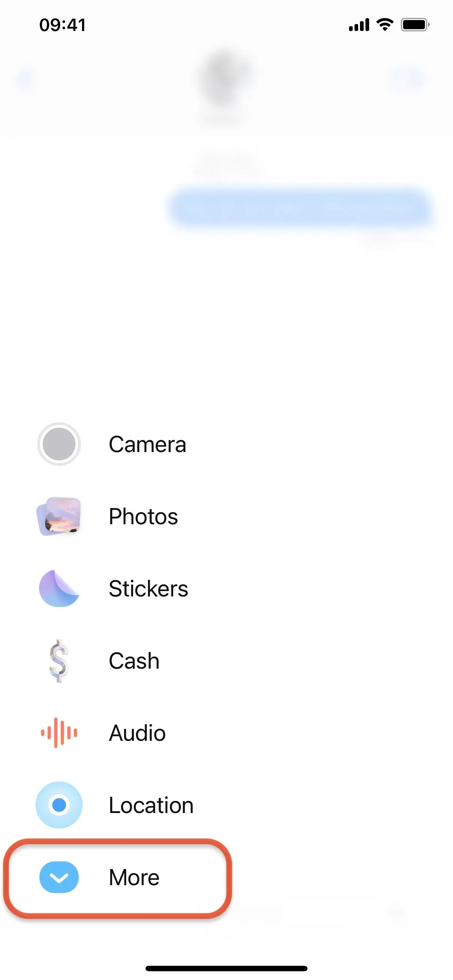
Task: Tap the battery status icon
Action: [415, 25]
